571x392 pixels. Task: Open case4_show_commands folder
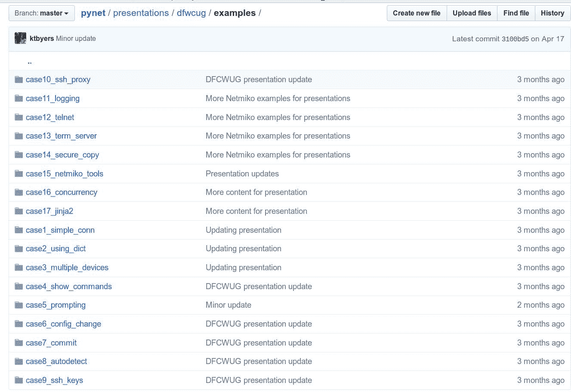click(69, 286)
